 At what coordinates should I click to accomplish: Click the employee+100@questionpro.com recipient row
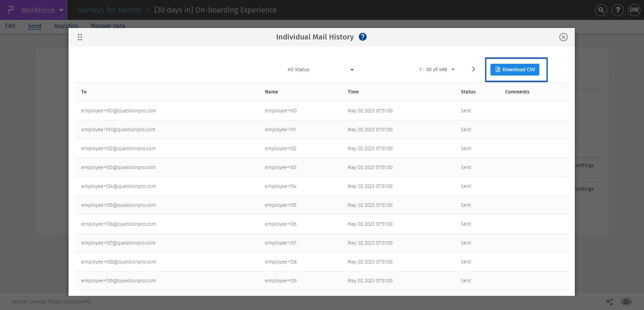(118, 111)
